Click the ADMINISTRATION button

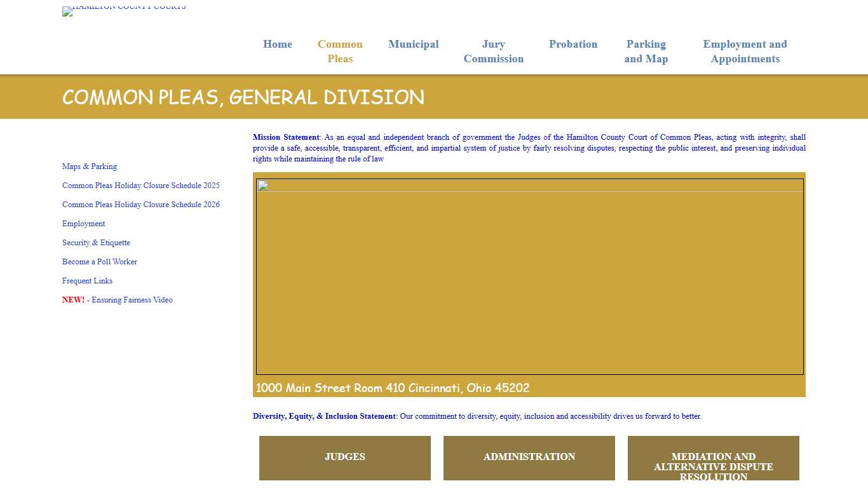[x=529, y=457]
